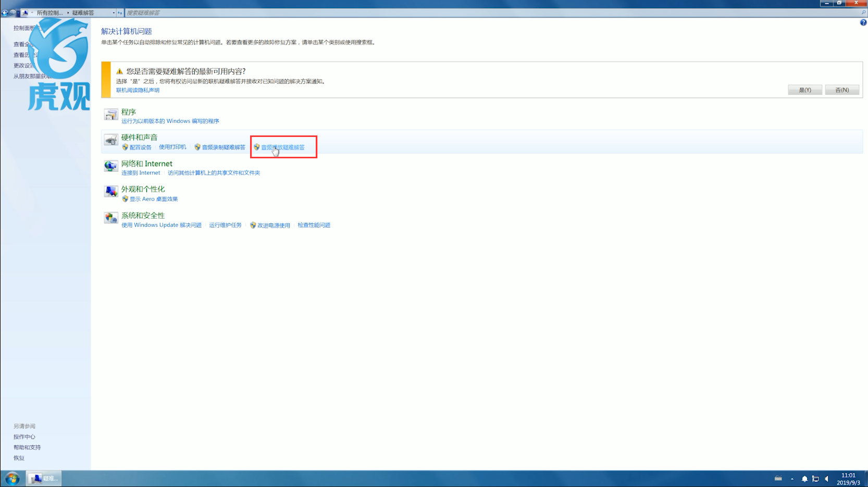This screenshot has height=487, width=868.
Task: Click the keyboard icon in system tray
Action: point(778,479)
